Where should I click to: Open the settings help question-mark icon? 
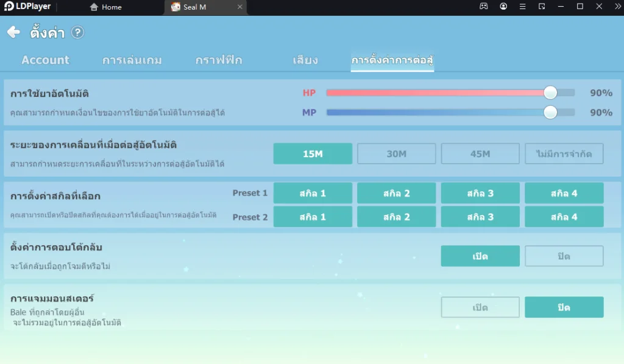click(77, 32)
